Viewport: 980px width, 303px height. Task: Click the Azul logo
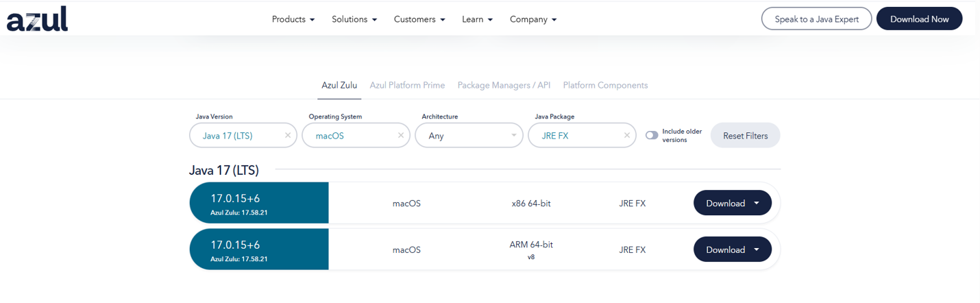click(38, 19)
